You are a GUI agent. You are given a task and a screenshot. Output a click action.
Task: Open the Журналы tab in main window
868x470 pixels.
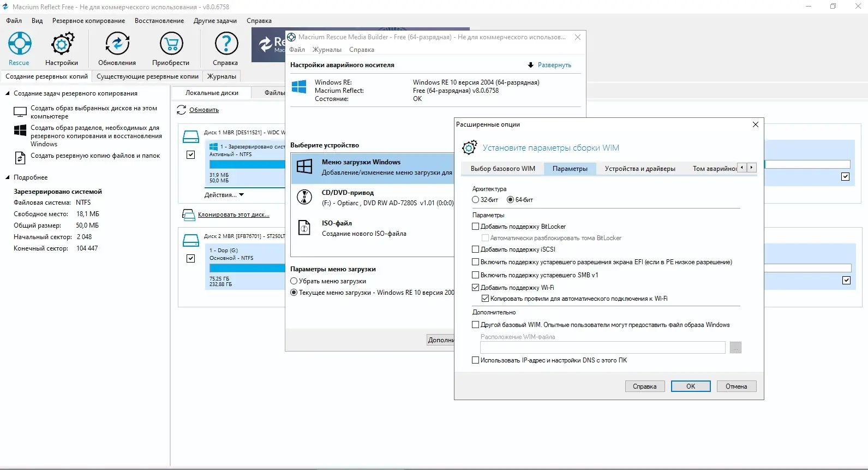click(x=222, y=76)
